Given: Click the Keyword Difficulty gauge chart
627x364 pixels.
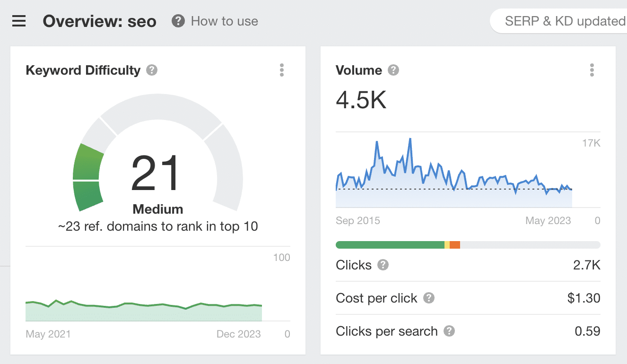Looking at the screenshot, I should coord(158,151).
